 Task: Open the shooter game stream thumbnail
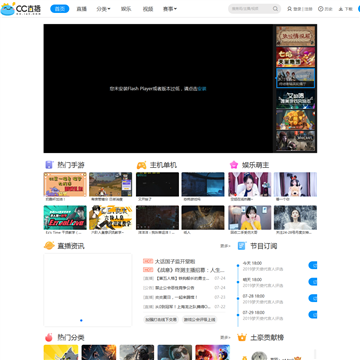pos(111,184)
